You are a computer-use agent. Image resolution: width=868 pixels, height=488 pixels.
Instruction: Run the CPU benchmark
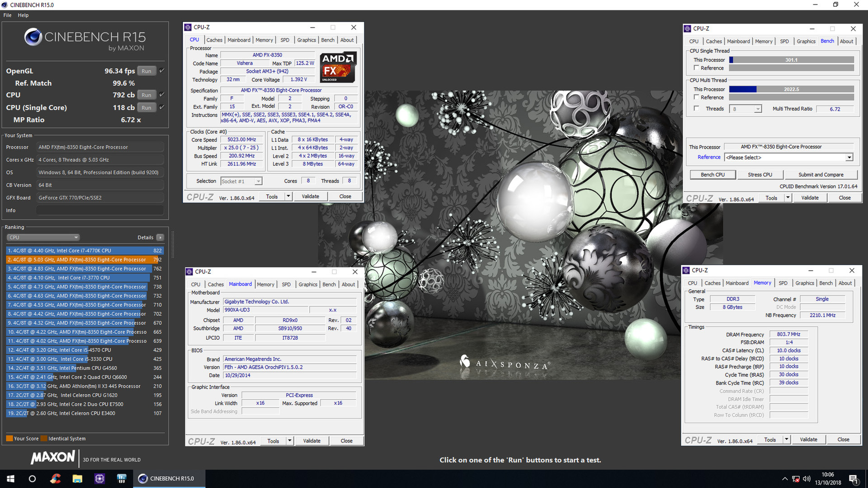146,95
